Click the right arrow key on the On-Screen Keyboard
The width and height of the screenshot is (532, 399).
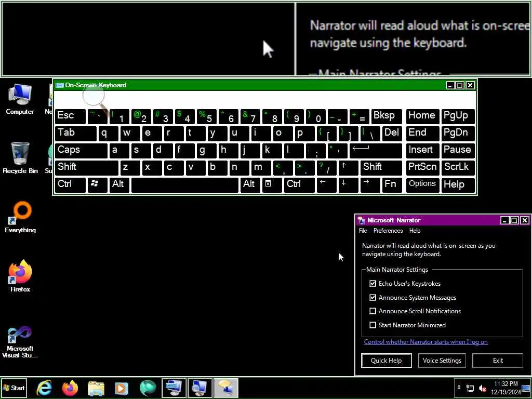[370, 185]
